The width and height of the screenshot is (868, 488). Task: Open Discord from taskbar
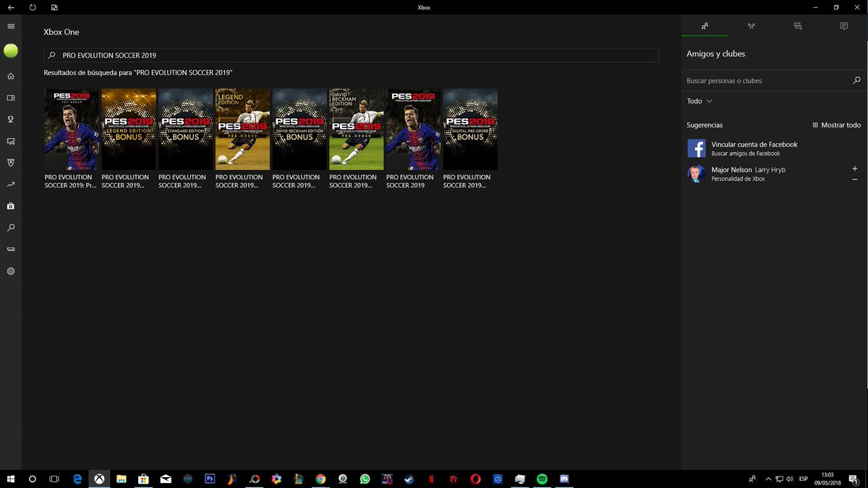pos(564,479)
